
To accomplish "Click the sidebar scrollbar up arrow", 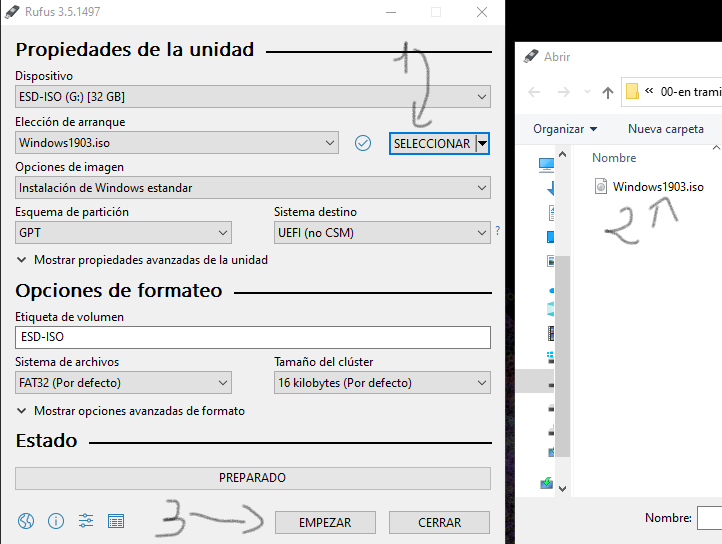I will (x=562, y=154).
